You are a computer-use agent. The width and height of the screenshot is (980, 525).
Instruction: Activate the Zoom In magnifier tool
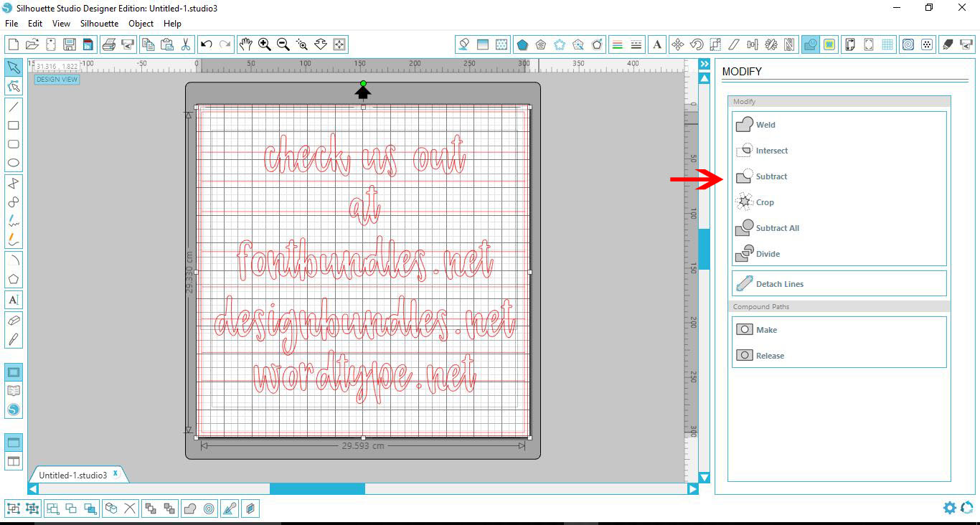coord(264,44)
